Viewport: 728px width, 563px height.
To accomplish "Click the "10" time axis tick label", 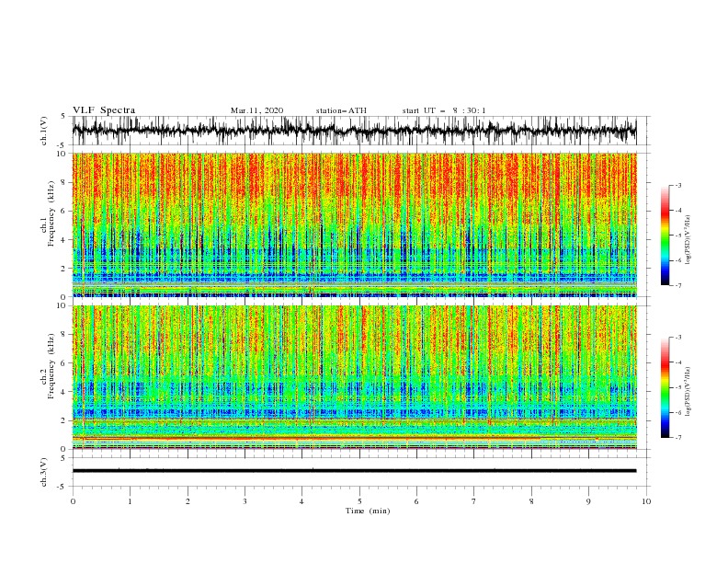I will 646,501.
